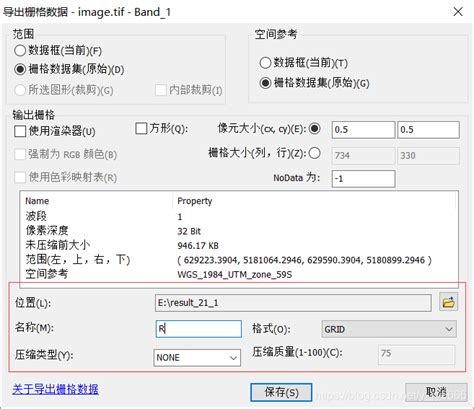Viewport: 474px width, 409px height.
Task: Choose the 像元大小(cx, cy)(E) radio button
Action: click(314, 129)
